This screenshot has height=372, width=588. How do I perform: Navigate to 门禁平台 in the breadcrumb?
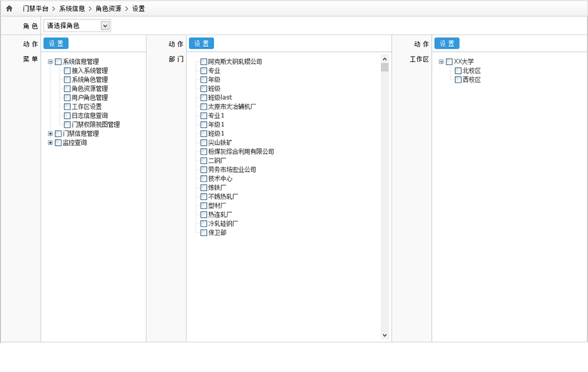[x=35, y=9]
